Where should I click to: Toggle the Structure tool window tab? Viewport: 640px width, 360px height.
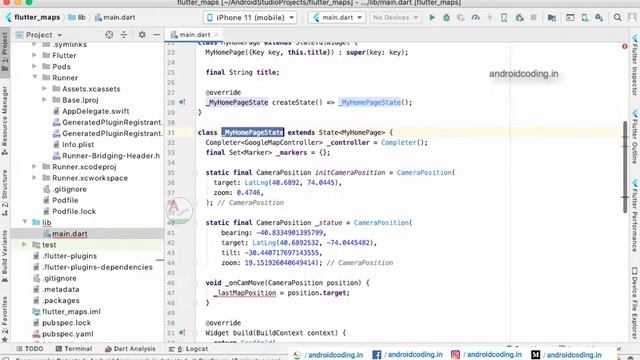[5, 193]
